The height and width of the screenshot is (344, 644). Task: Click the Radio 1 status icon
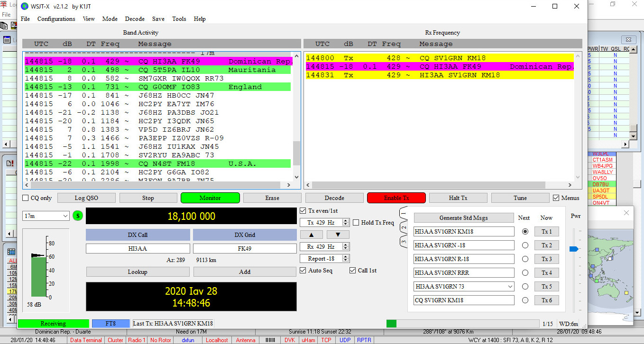[137, 340]
